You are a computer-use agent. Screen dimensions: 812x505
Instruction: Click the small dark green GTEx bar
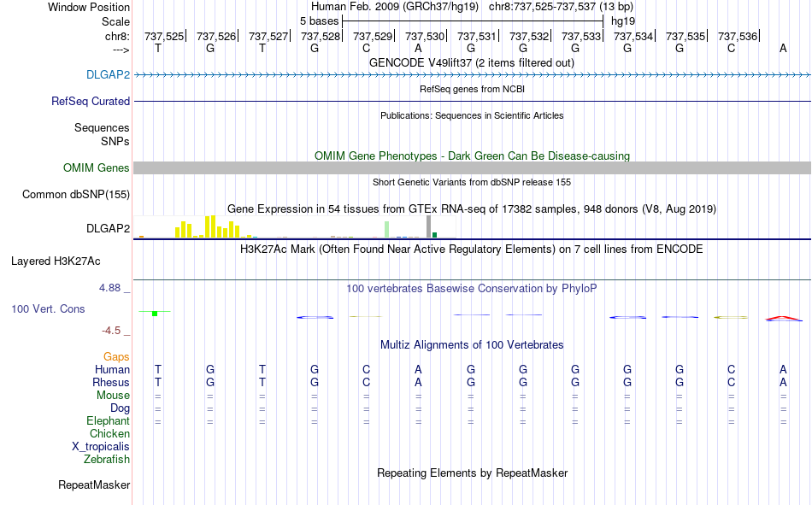[434, 235]
